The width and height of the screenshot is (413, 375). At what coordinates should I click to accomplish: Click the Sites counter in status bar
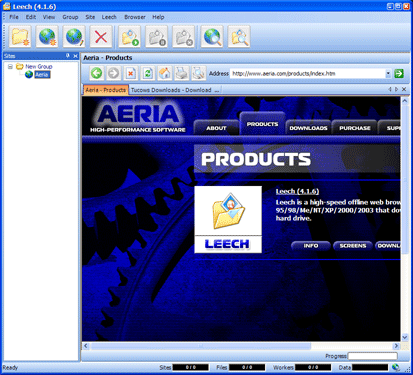[191, 367]
